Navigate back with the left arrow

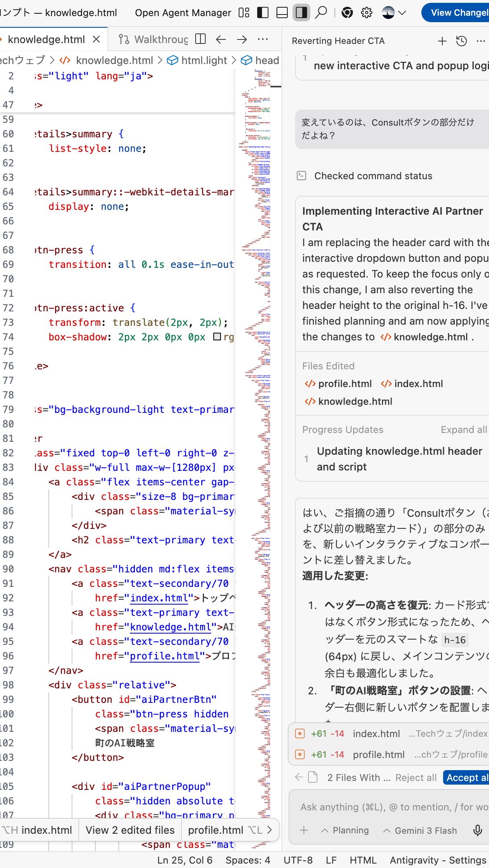[x=221, y=39]
